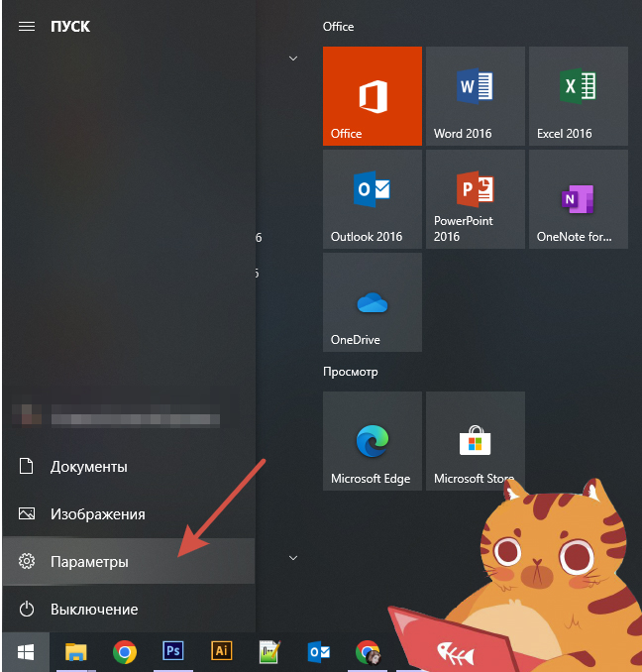This screenshot has width=642, height=672.
Task: Open the Изображения folder
Action: (97, 514)
